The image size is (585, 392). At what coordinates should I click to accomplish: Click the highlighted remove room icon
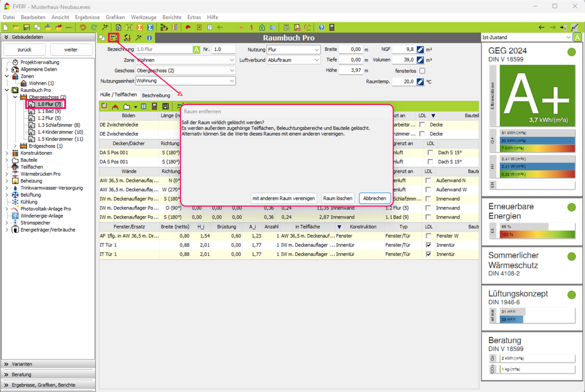[114, 38]
